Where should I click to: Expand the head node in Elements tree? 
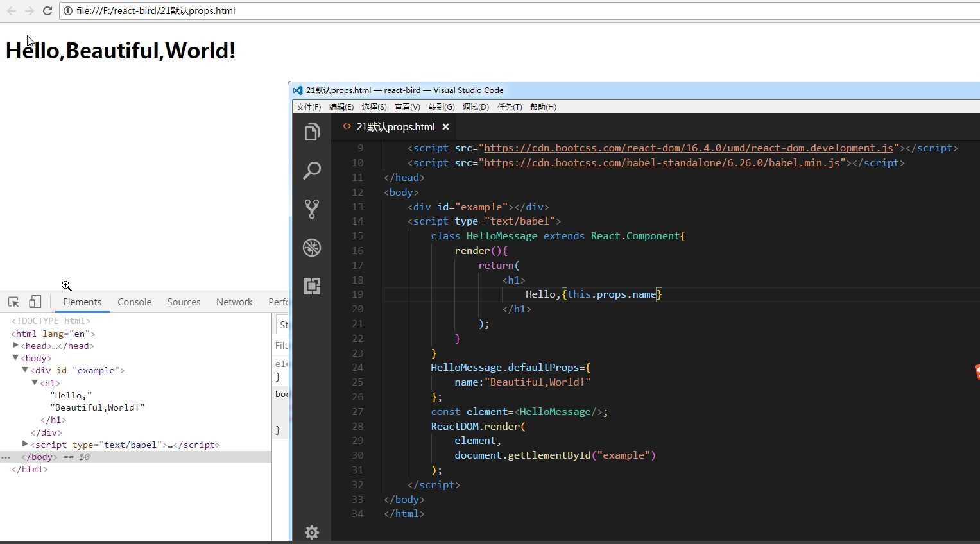click(15, 346)
